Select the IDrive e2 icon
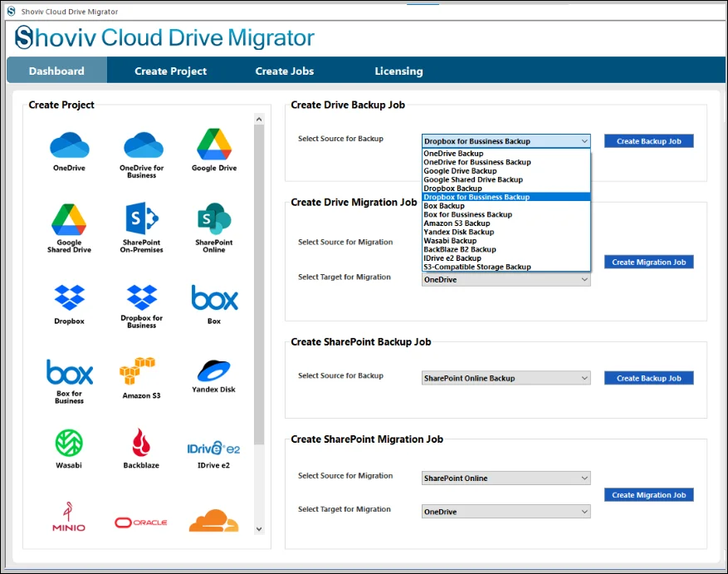Image resolution: width=728 pixels, height=574 pixels. tap(213, 449)
